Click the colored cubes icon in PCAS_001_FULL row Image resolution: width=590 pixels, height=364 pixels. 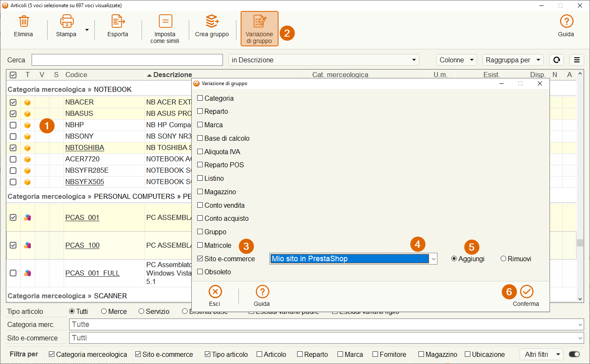[27, 273]
